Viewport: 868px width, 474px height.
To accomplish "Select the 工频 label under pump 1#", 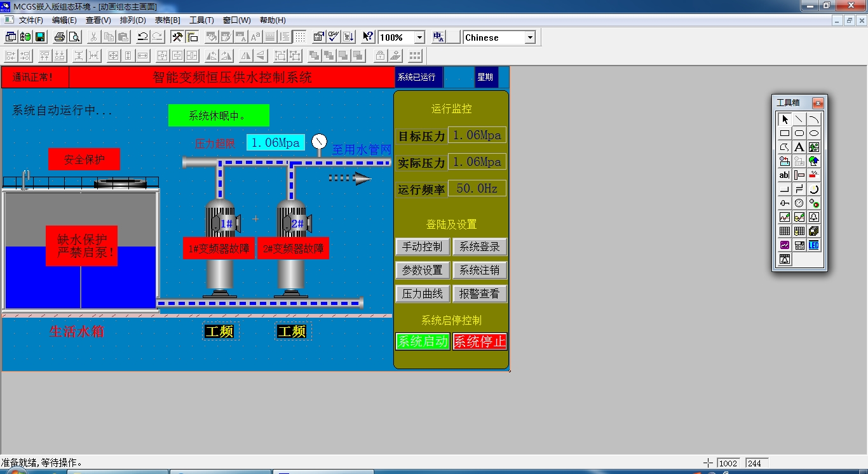I will tap(220, 331).
